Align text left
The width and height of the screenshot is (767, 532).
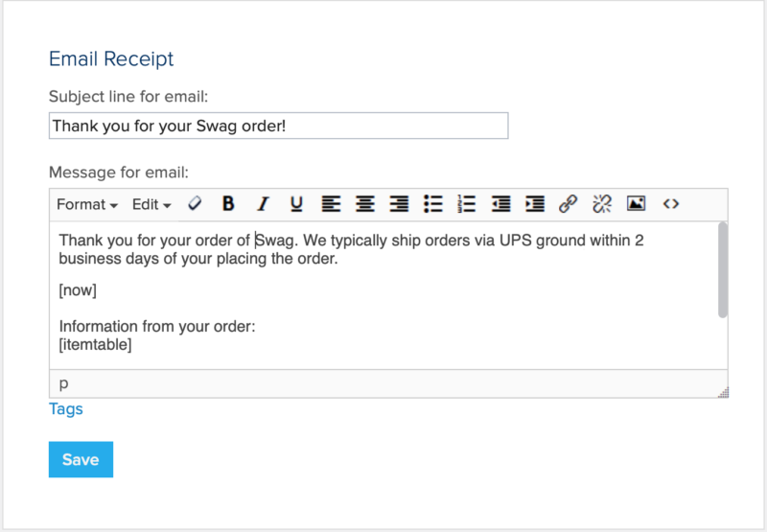click(x=331, y=204)
